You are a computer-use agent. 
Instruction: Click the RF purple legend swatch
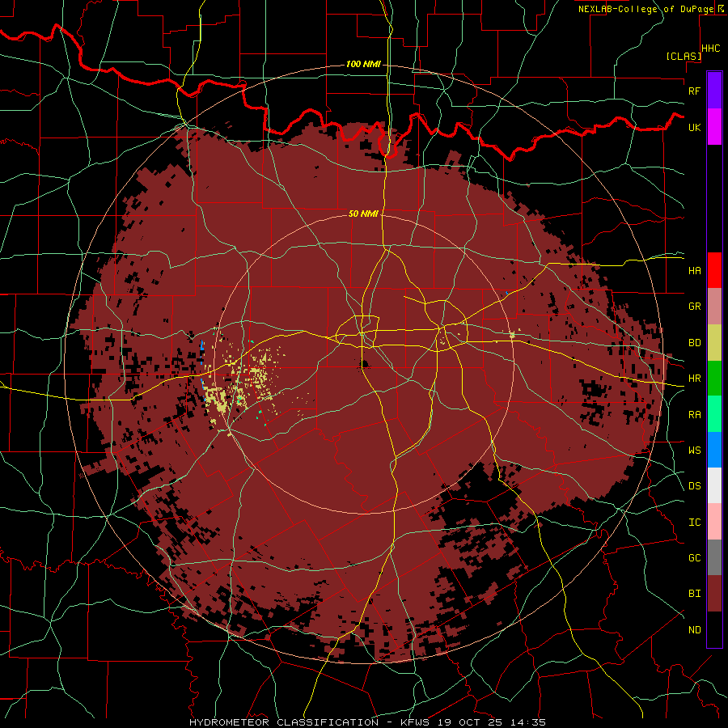[x=714, y=91]
